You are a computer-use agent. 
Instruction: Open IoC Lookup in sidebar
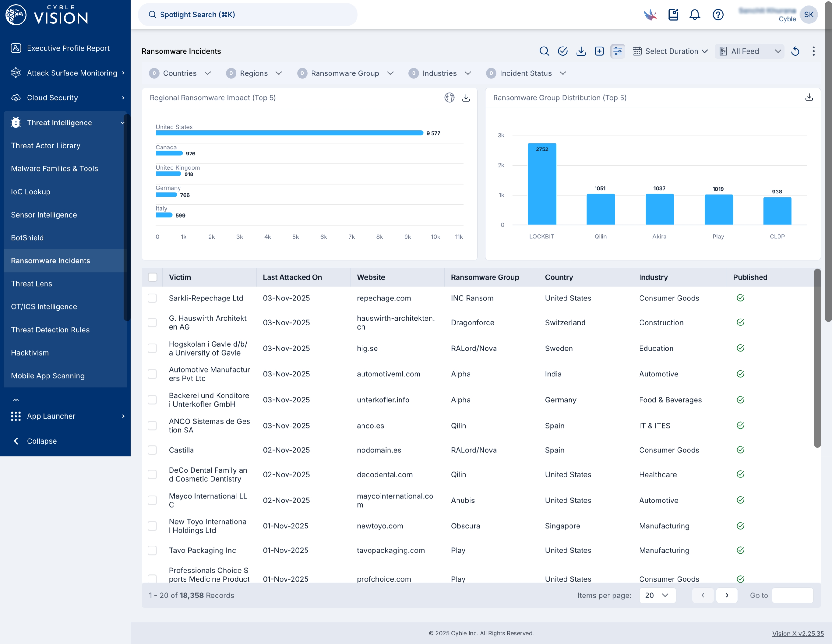click(30, 192)
